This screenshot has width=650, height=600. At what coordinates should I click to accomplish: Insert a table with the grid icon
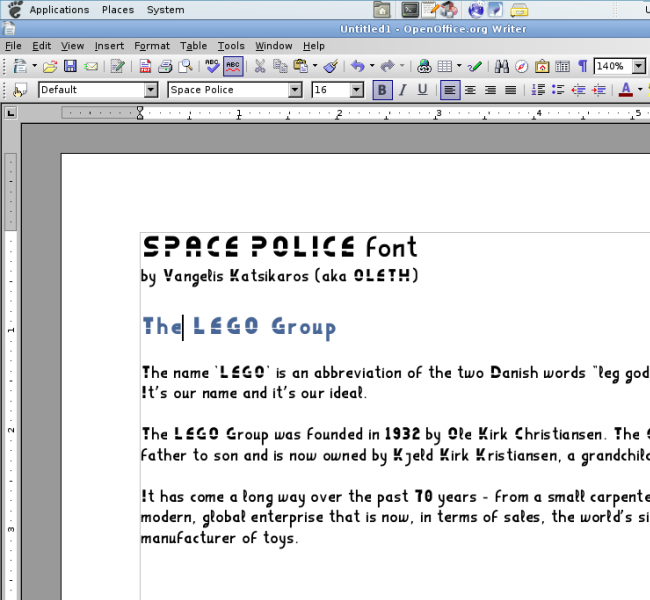[445, 66]
